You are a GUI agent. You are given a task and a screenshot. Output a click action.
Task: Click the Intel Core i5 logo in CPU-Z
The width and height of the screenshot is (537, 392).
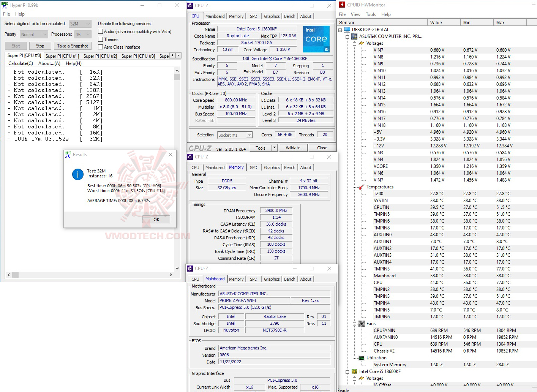(316, 39)
